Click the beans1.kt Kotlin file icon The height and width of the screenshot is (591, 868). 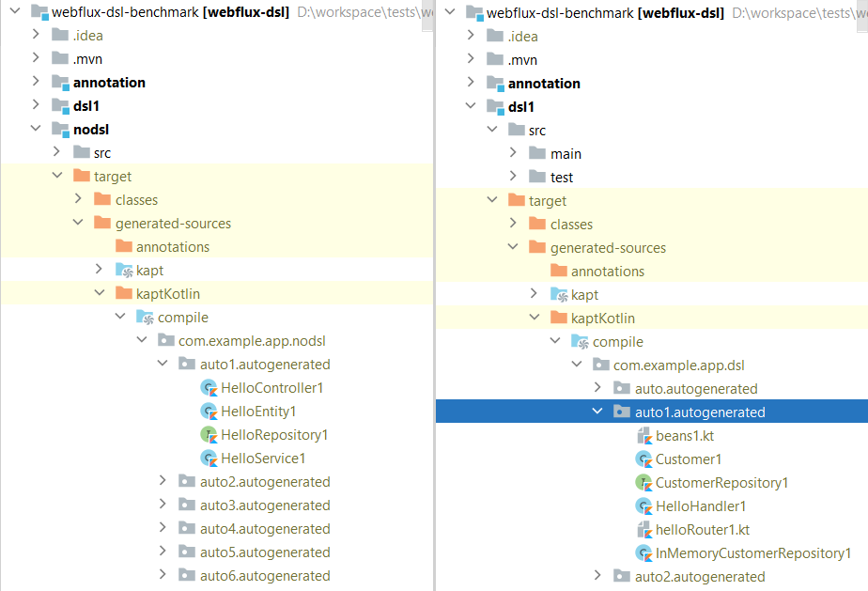point(644,436)
